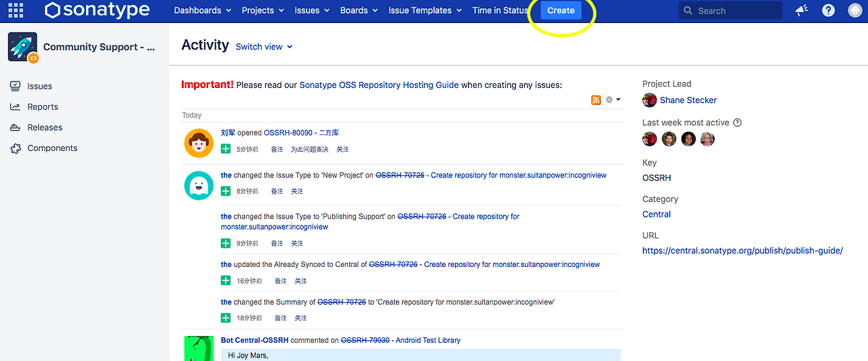This screenshot has width=868, height=361.
Task: Open Shane Stecker's profile link
Action: tap(688, 100)
